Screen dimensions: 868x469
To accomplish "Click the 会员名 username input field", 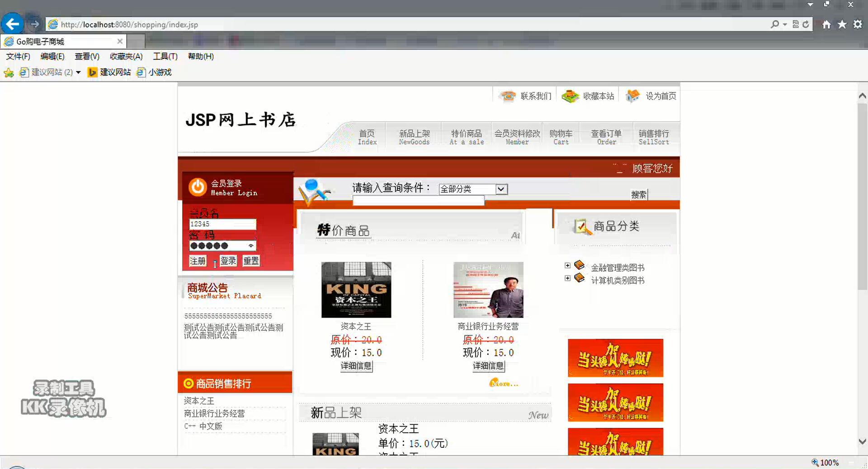I will (222, 224).
